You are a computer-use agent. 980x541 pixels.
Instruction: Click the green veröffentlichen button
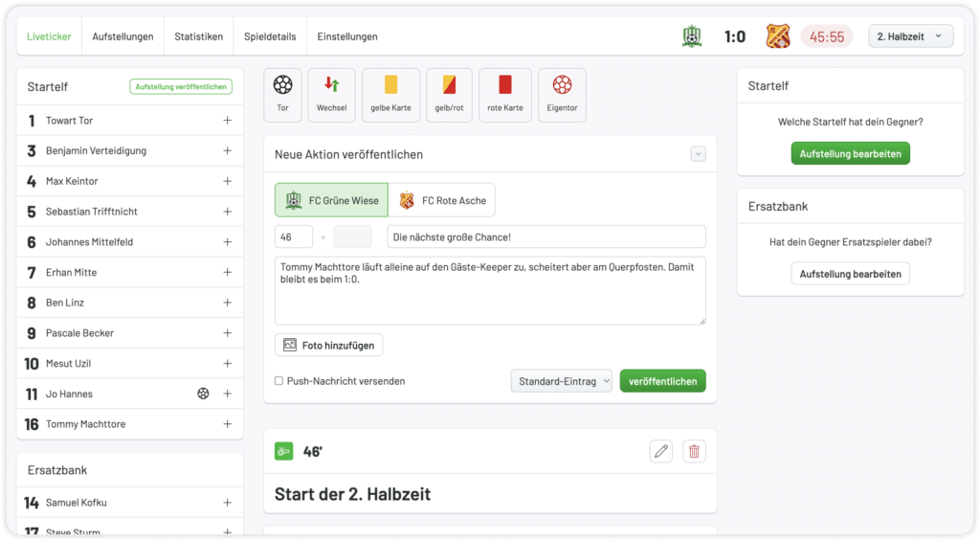click(x=662, y=381)
